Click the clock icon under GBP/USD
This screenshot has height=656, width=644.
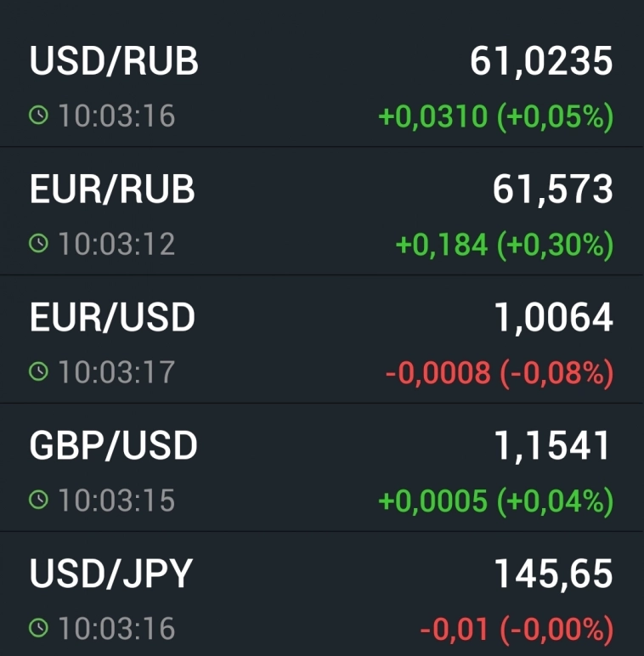tap(39, 500)
